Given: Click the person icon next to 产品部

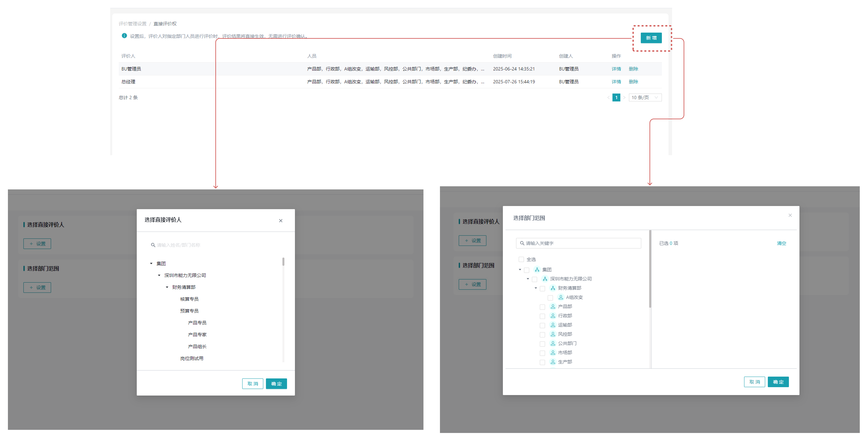Looking at the screenshot, I should click(553, 307).
